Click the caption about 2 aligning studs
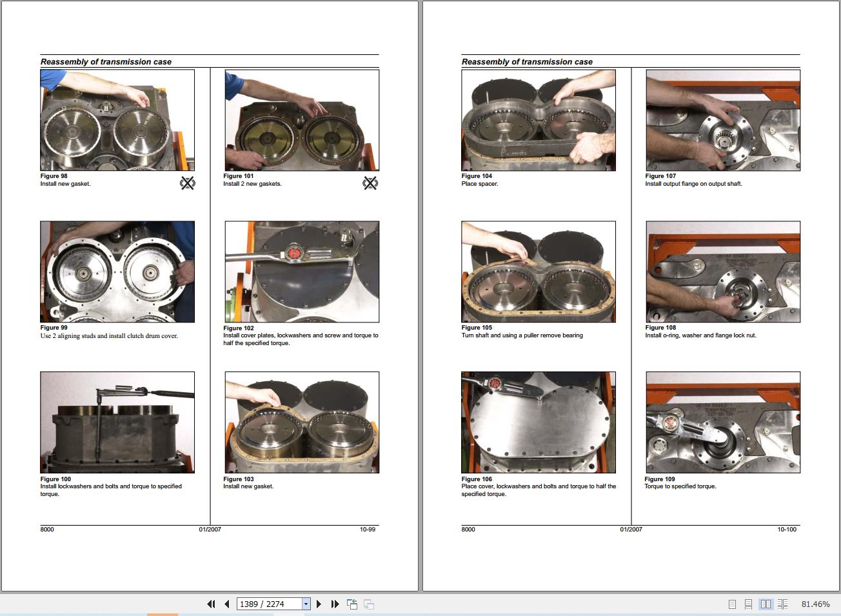The image size is (841, 616). pyautogui.click(x=109, y=336)
